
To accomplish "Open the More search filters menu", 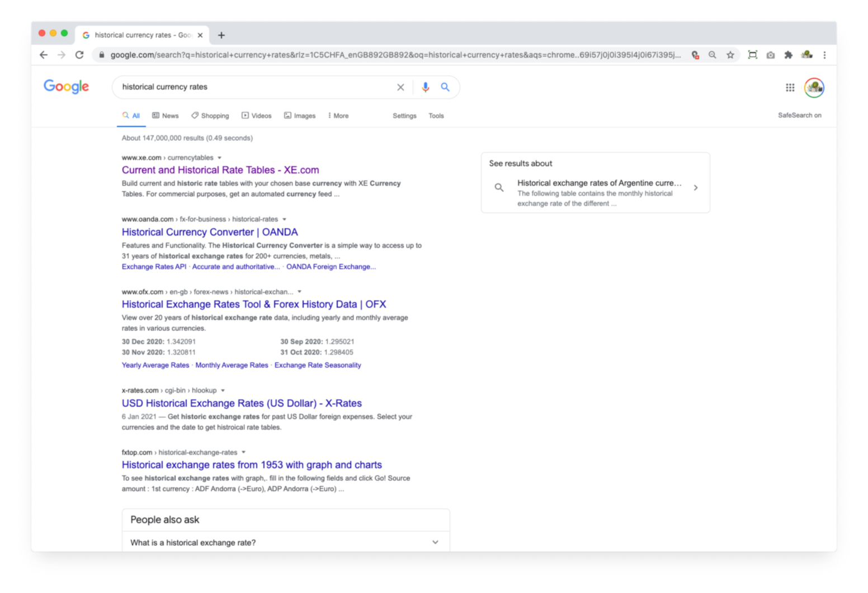I will [338, 116].
